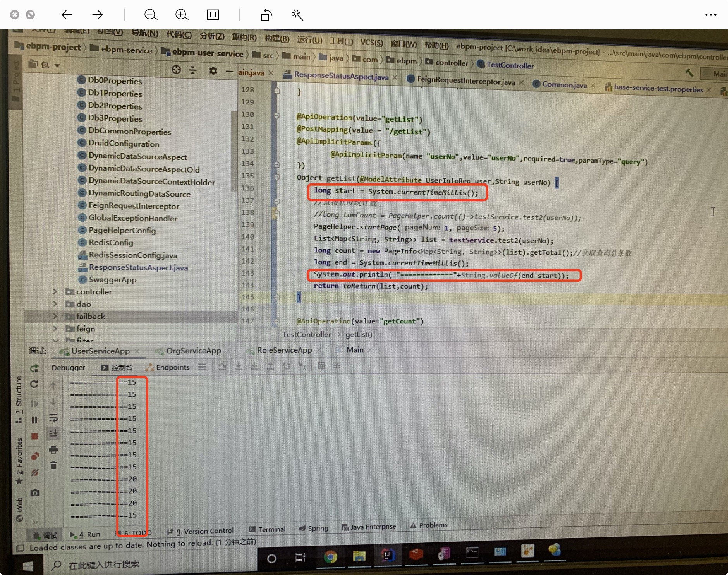Screen dimensions: 728x575
Task: Open Spring tool window
Action: point(314,528)
